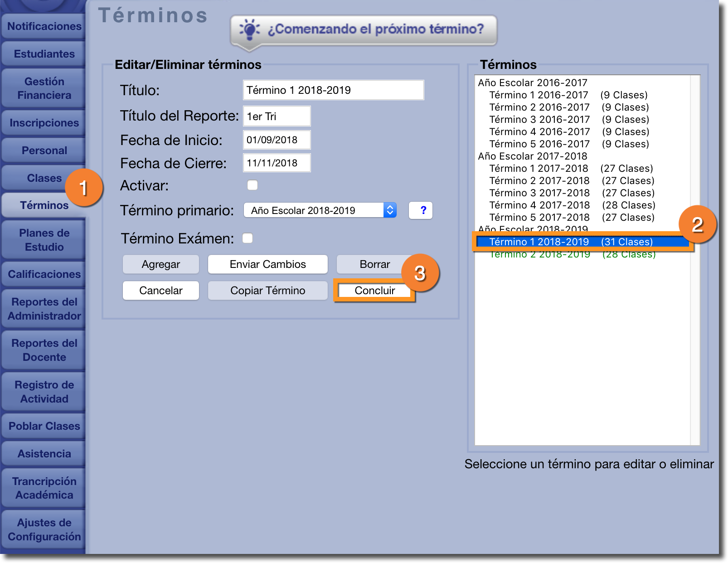Image resolution: width=728 pixels, height=563 pixels.
Task: Open the Término primario dropdown
Action: [320, 210]
